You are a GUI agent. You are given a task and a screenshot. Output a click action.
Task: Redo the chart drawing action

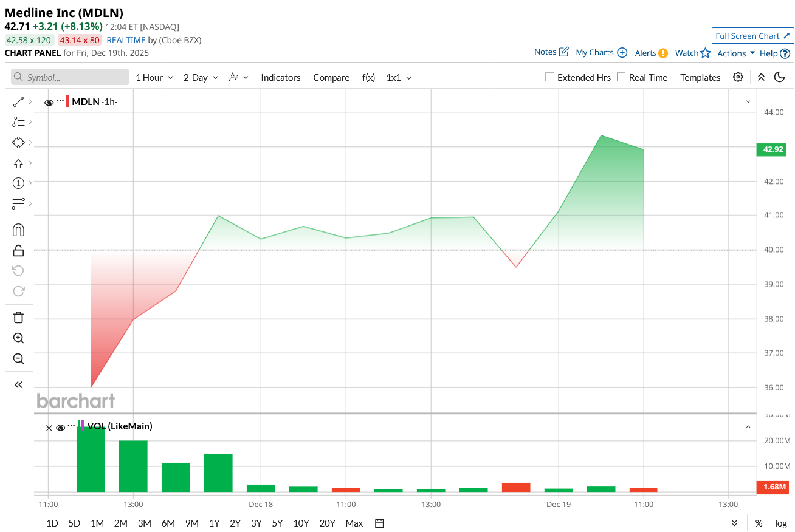pyautogui.click(x=18, y=291)
